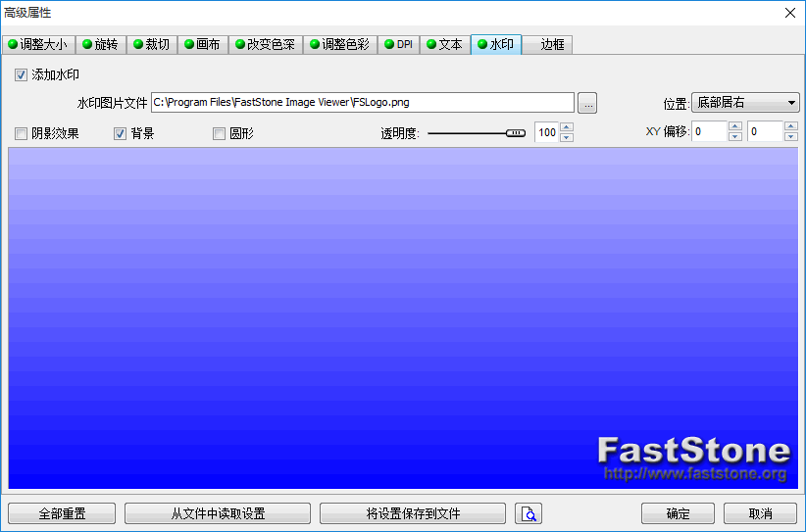Image resolution: width=806 pixels, height=532 pixels.
Task: Decrease 透明度 value with down arrow
Action: 567,137
